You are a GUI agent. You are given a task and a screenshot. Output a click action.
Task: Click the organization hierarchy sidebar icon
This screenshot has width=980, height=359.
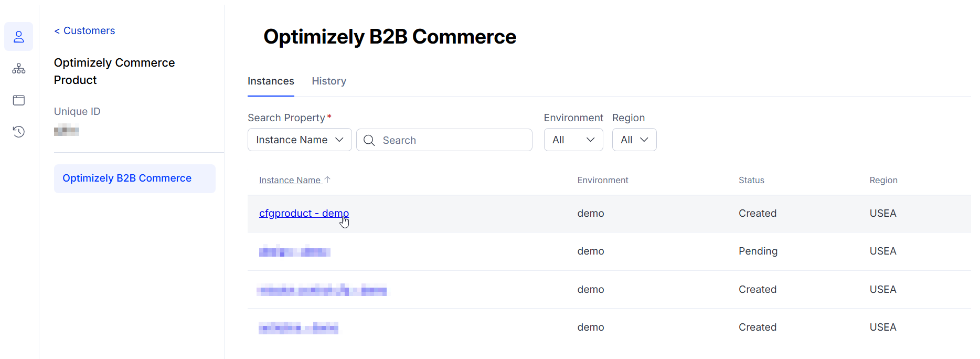(x=19, y=69)
